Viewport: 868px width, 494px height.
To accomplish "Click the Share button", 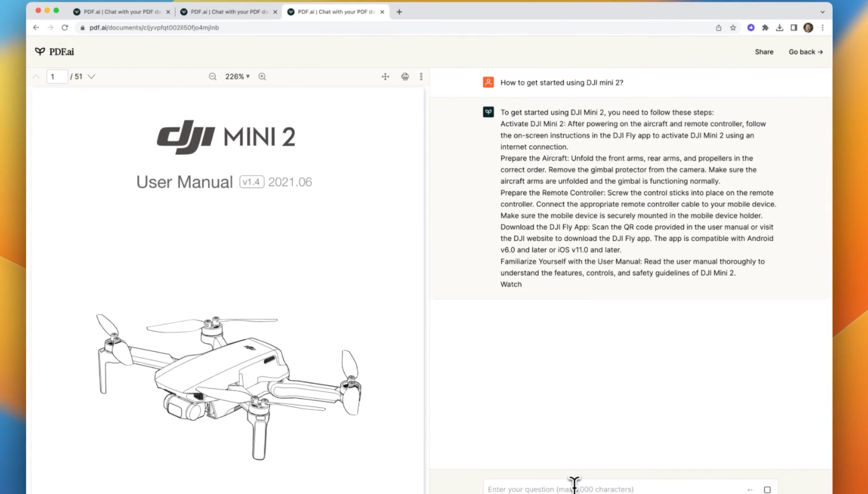I will tap(764, 52).
